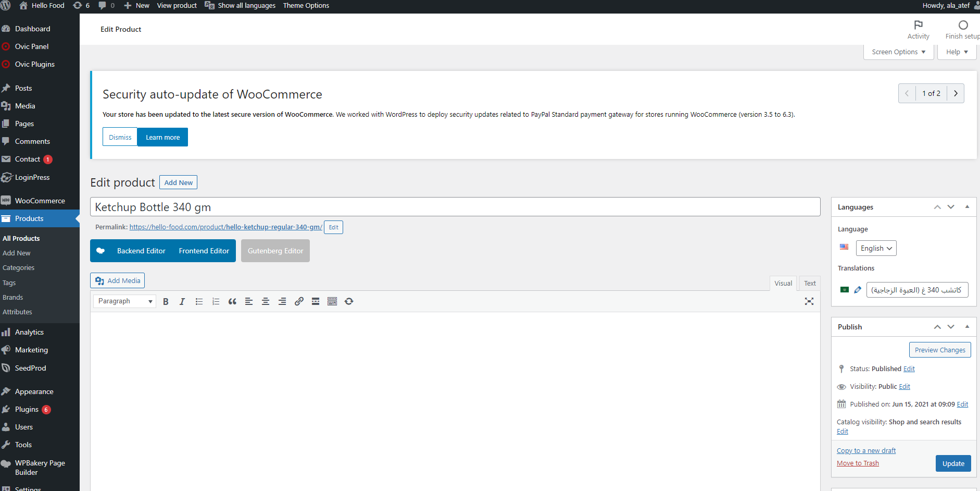Screen dimensions: 980x491
Task: Open Theme Options in admin bar
Action: pos(306,6)
